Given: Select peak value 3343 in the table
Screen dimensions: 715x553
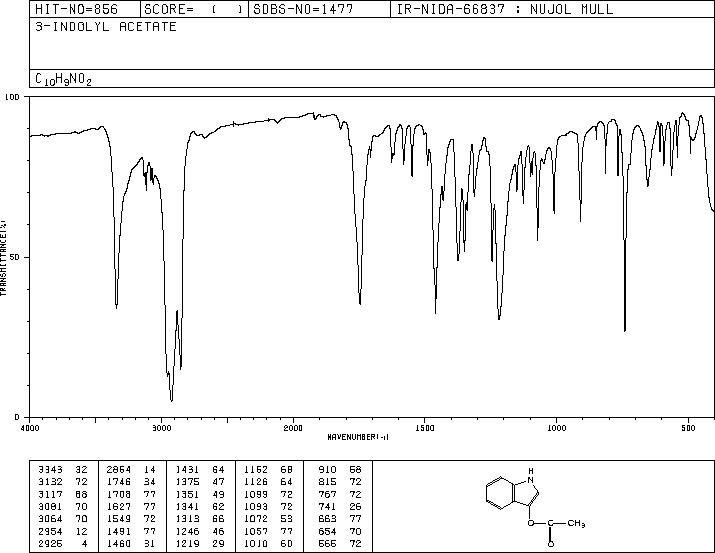Looking at the screenshot, I should tap(50, 470).
